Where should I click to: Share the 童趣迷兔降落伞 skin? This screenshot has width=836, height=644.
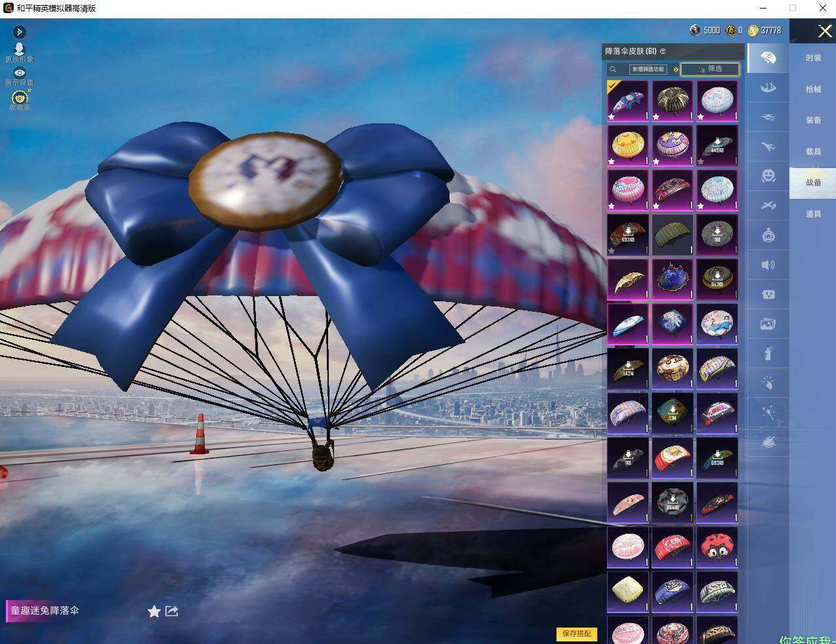[x=172, y=611]
